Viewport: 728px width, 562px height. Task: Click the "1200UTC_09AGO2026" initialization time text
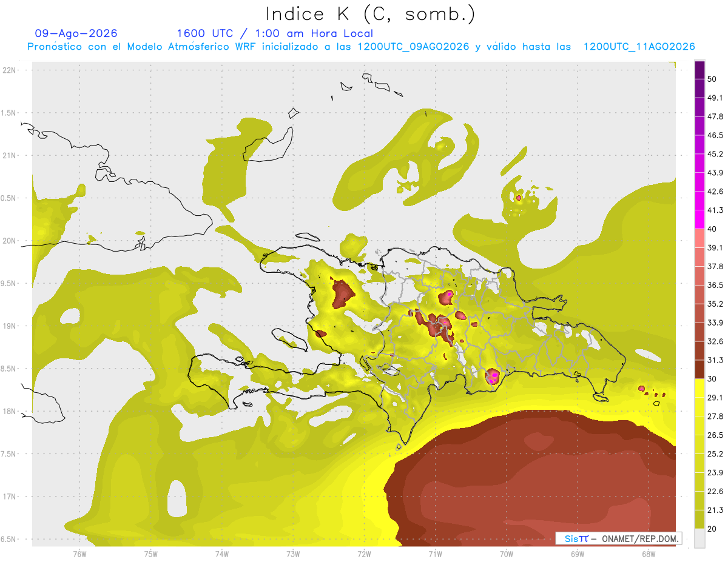click(x=413, y=47)
